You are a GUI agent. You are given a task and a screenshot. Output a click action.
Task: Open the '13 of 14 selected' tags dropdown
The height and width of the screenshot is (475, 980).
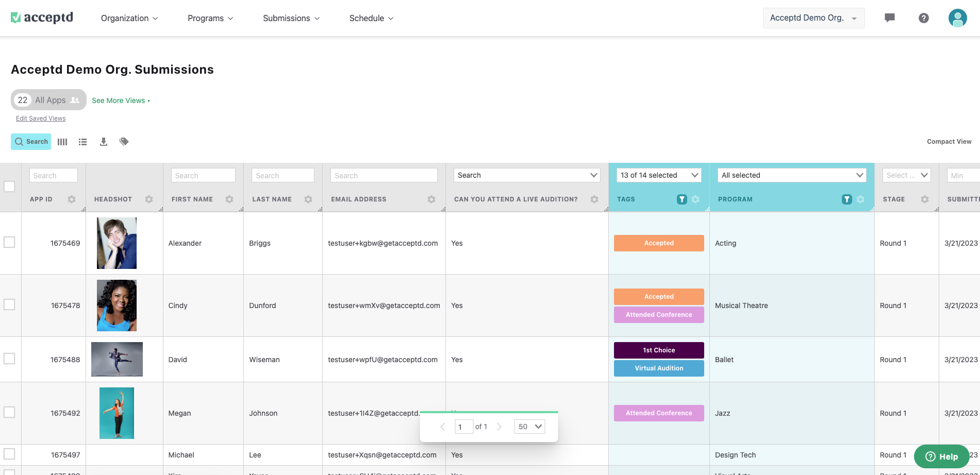pyautogui.click(x=658, y=175)
